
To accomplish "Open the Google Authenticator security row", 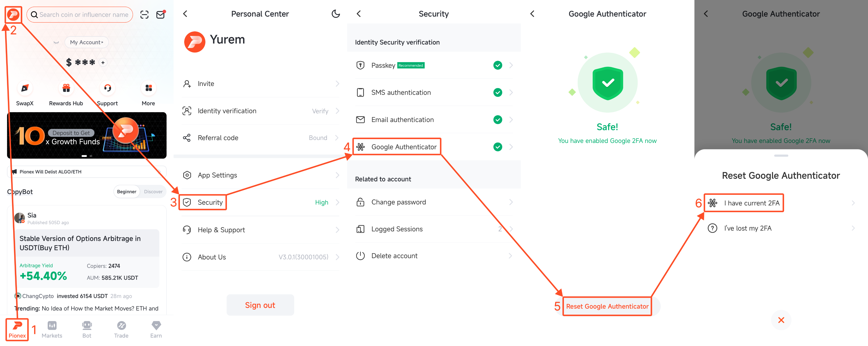I will point(434,147).
